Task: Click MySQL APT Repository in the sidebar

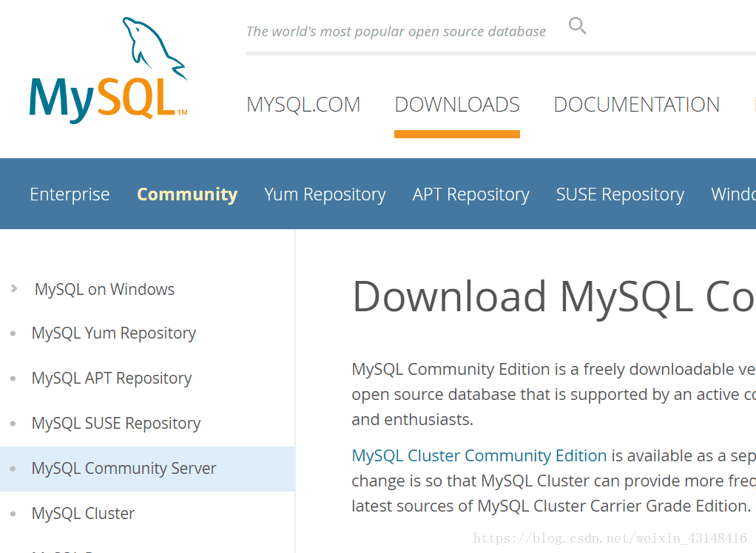Action: pos(111,378)
